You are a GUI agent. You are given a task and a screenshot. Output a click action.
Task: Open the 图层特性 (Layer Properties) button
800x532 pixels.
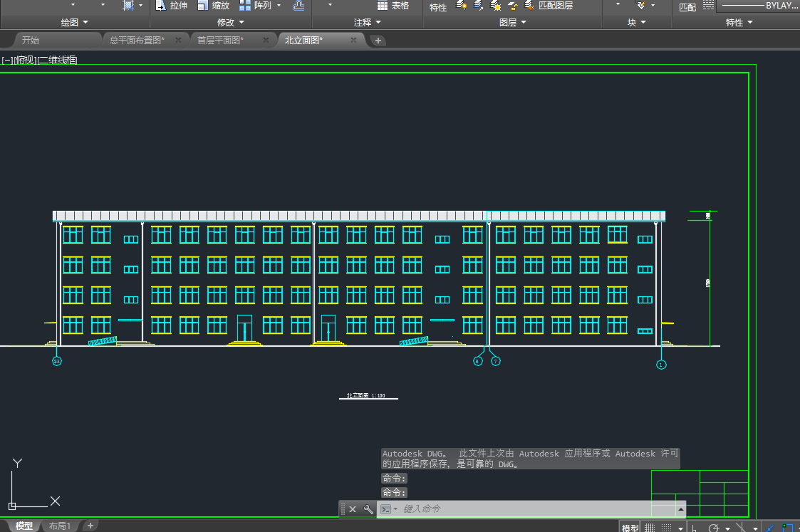[x=438, y=7]
